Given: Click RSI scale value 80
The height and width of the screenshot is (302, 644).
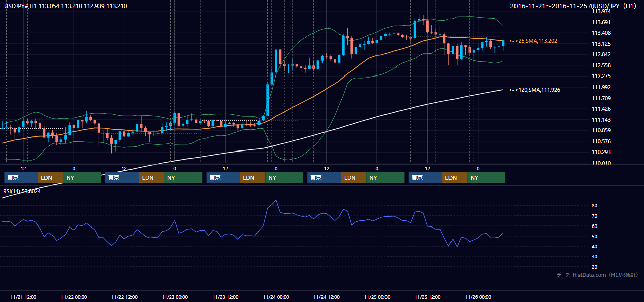Looking at the screenshot, I should pyautogui.click(x=595, y=206).
